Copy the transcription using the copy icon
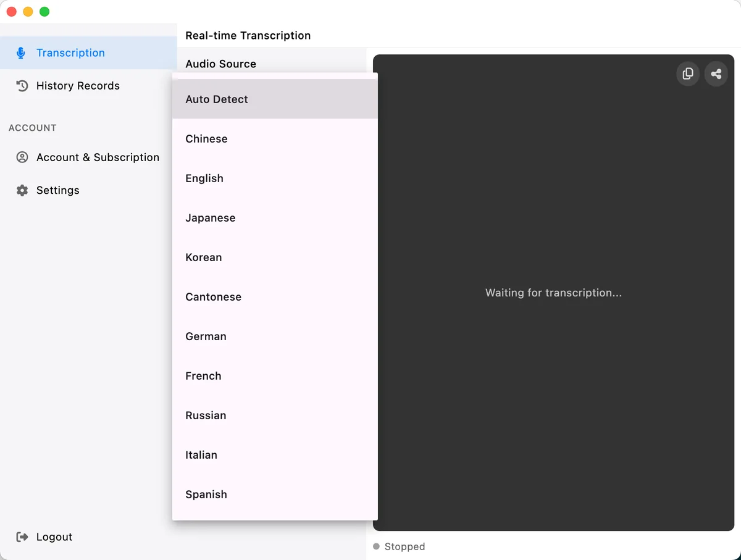The width and height of the screenshot is (741, 560). 687,73
